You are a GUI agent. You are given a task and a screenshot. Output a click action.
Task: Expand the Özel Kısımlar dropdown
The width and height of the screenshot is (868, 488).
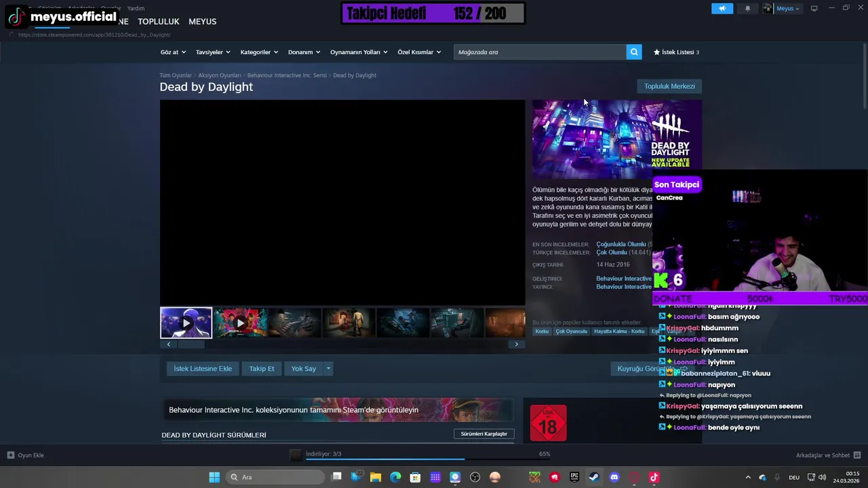[x=419, y=52]
